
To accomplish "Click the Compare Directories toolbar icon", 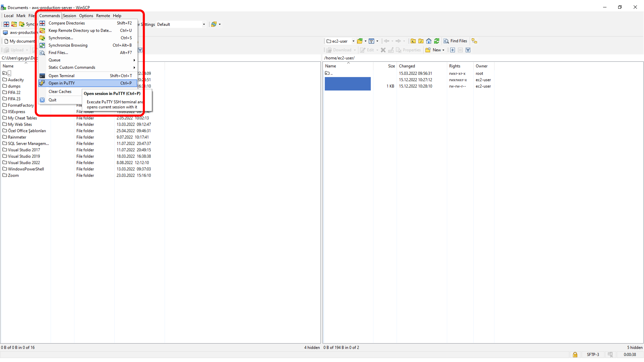I will point(6,24).
